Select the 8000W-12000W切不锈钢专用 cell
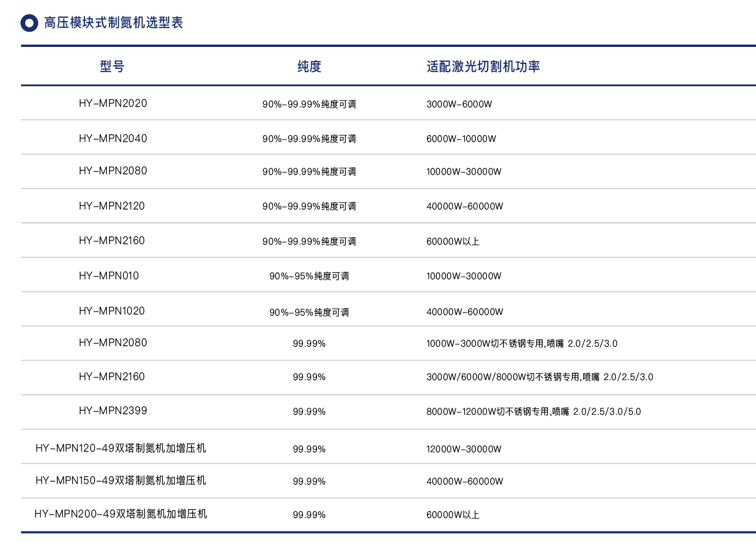756x542 pixels. (533, 412)
